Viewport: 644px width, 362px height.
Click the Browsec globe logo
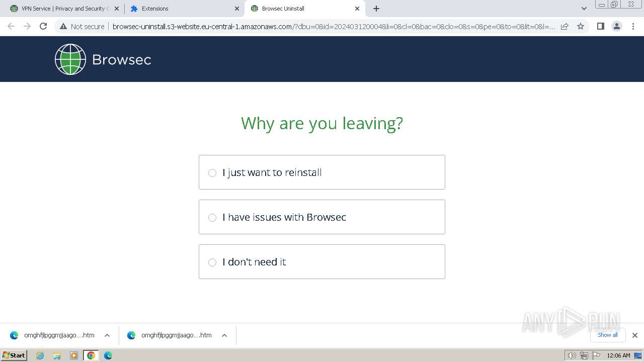(x=70, y=59)
